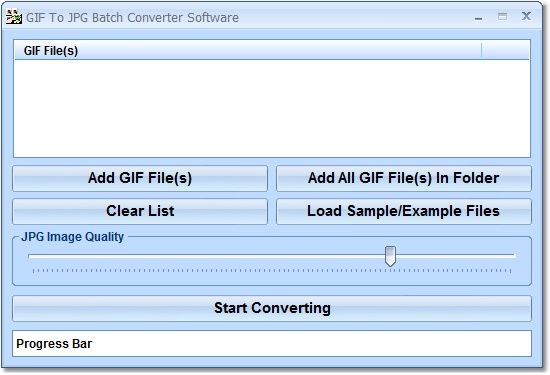This screenshot has width=550, height=375.
Task: Clear the file list
Action: pyautogui.click(x=140, y=211)
